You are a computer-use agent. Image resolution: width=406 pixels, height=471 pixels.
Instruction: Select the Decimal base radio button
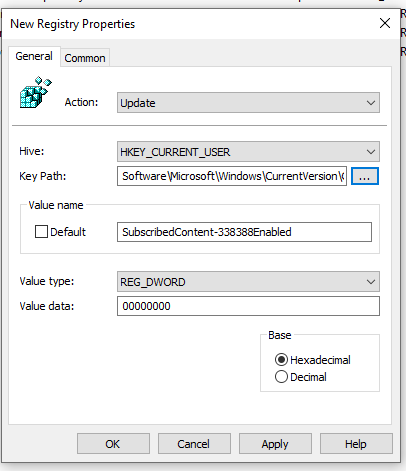click(281, 377)
